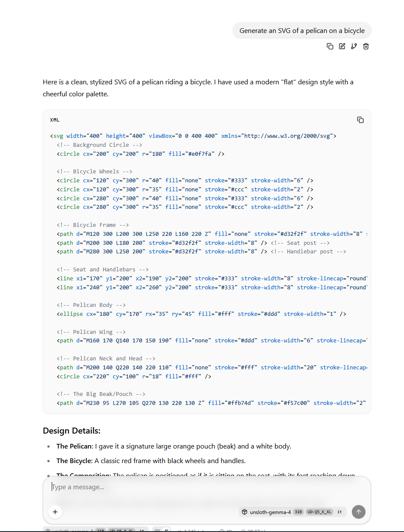404x532 pixels.
Task: Focus the 'Type a message...' input
Action: click(207, 487)
